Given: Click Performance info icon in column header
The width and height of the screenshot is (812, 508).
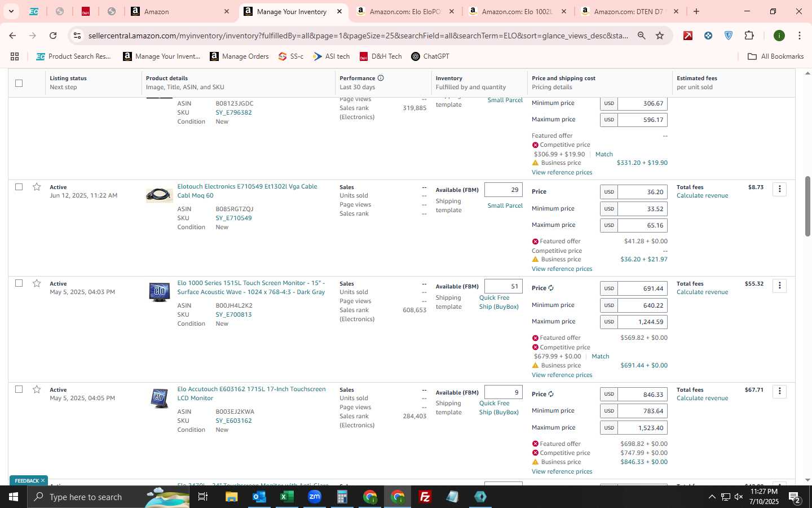Looking at the screenshot, I should (381, 78).
